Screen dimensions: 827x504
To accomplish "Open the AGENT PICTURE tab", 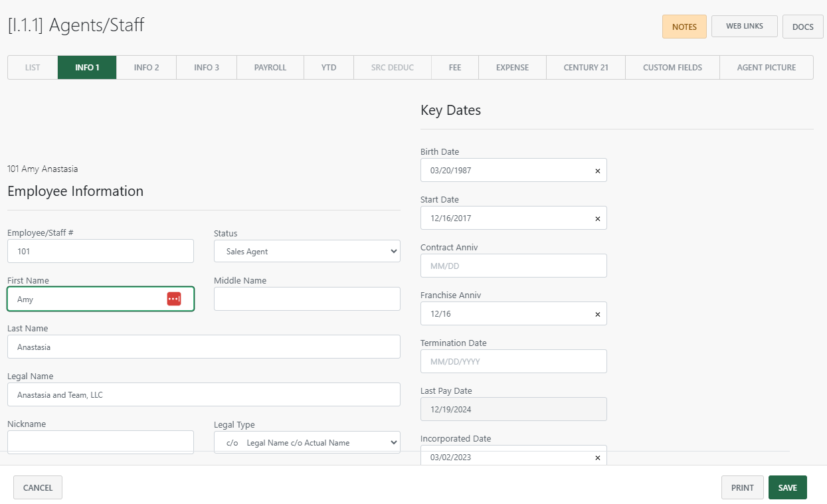I will click(767, 67).
